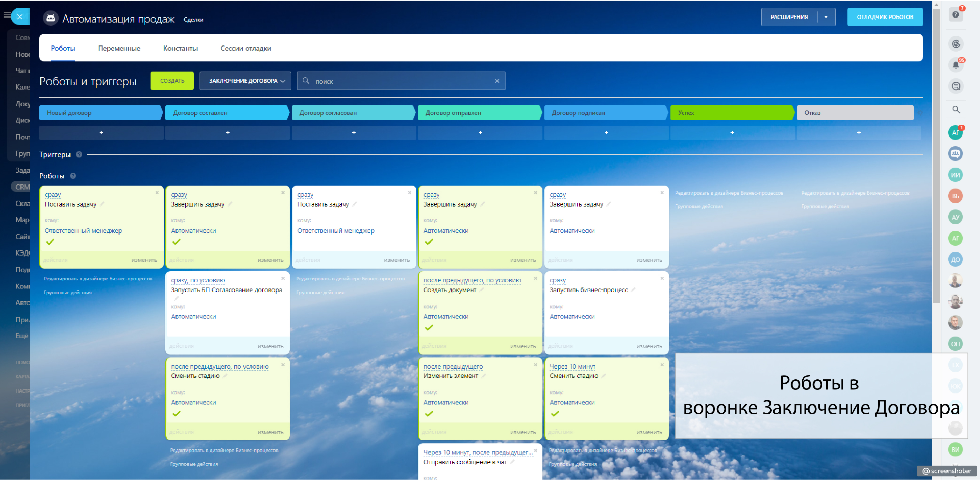Expand the Заключение договора funnel dropdown
This screenshot has height=480, width=980.
pos(245,81)
